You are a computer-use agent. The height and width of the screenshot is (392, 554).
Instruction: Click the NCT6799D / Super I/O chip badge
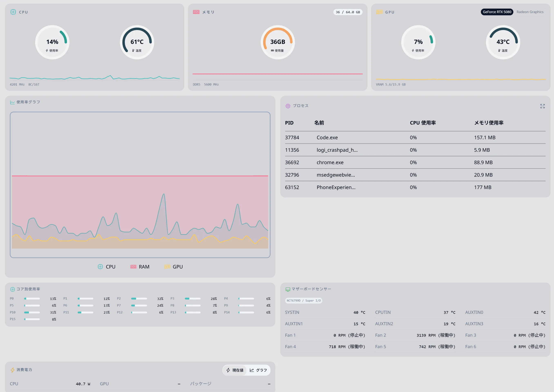(304, 301)
